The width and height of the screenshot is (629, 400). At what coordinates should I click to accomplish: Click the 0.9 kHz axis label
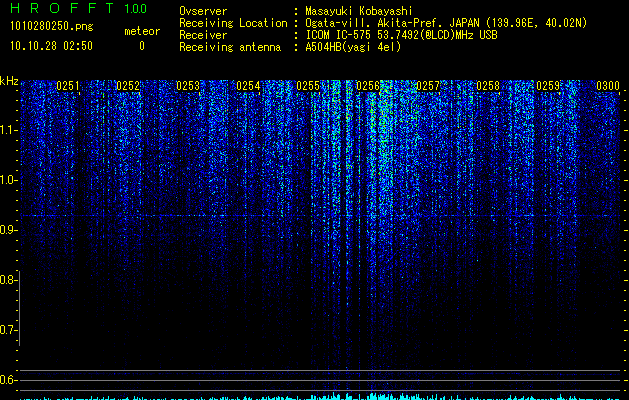click(x=7, y=230)
